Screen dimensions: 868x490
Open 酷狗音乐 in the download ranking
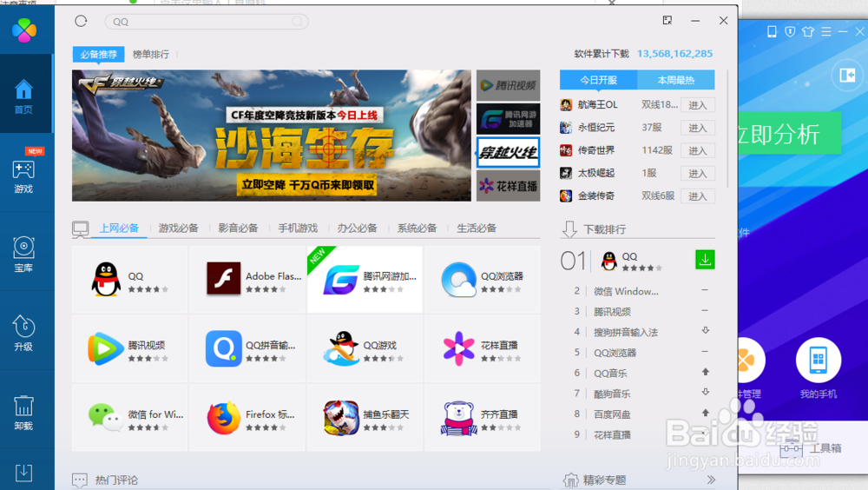612,394
